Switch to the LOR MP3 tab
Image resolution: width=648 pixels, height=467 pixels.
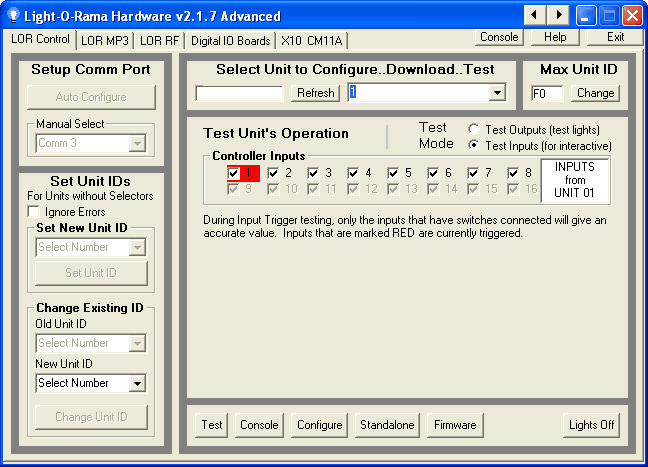click(x=106, y=41)
